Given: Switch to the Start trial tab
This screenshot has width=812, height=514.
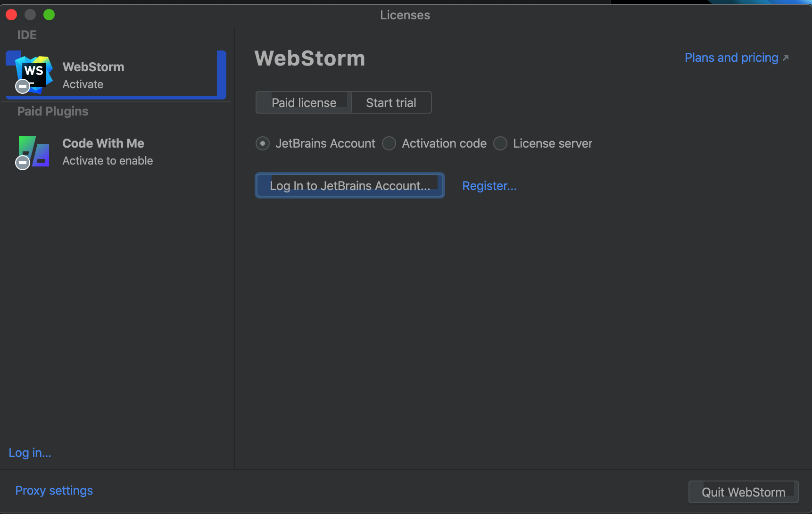Looking at the screenshot, I should coord(391,103).
